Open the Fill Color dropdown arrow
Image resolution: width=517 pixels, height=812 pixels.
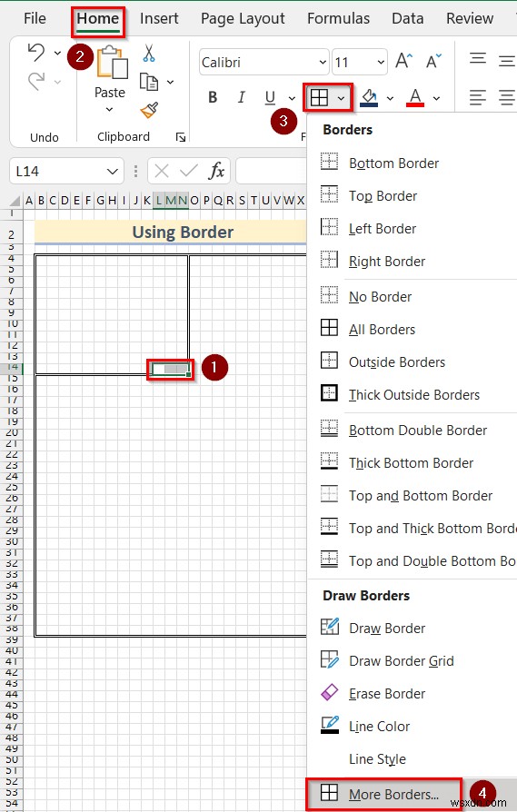tap(390, 98)
